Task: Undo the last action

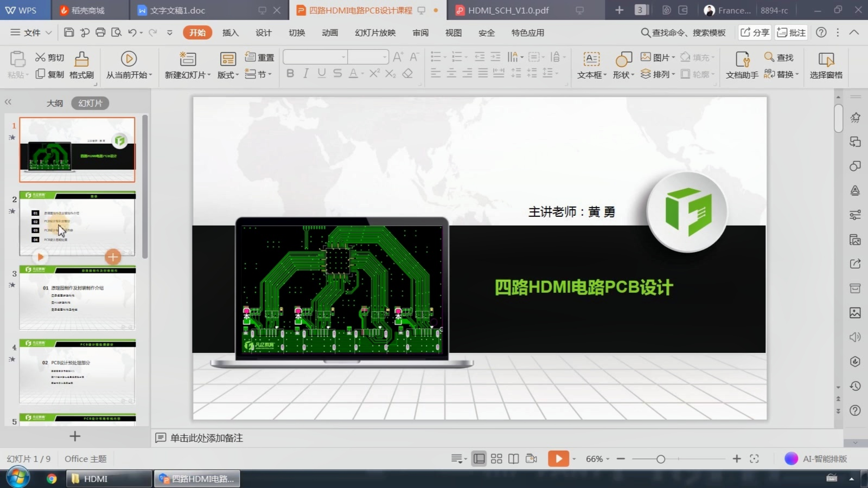Action: 132,33
